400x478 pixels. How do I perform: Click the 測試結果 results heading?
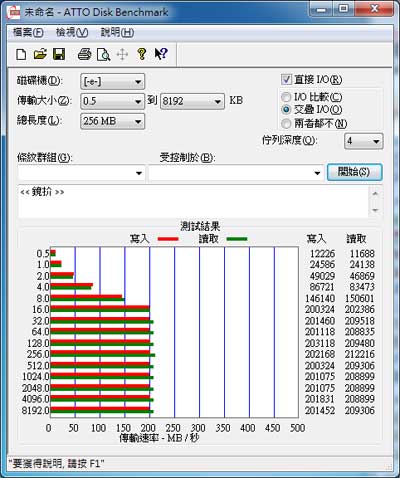(200, 226)
